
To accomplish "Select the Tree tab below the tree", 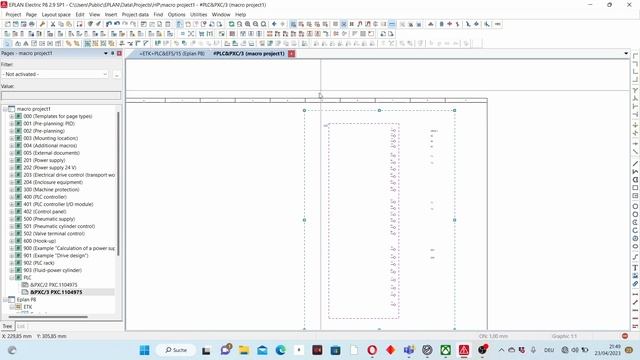I will [7, 326].
